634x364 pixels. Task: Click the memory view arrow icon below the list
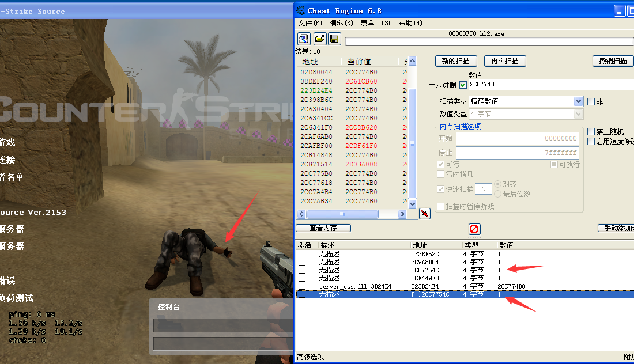pos(424,214)
